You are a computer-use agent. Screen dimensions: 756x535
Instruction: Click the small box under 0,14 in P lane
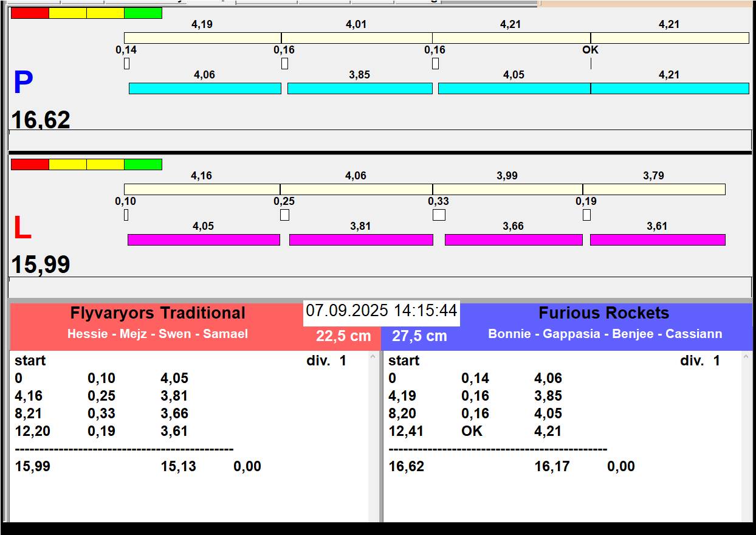point(126,63)
